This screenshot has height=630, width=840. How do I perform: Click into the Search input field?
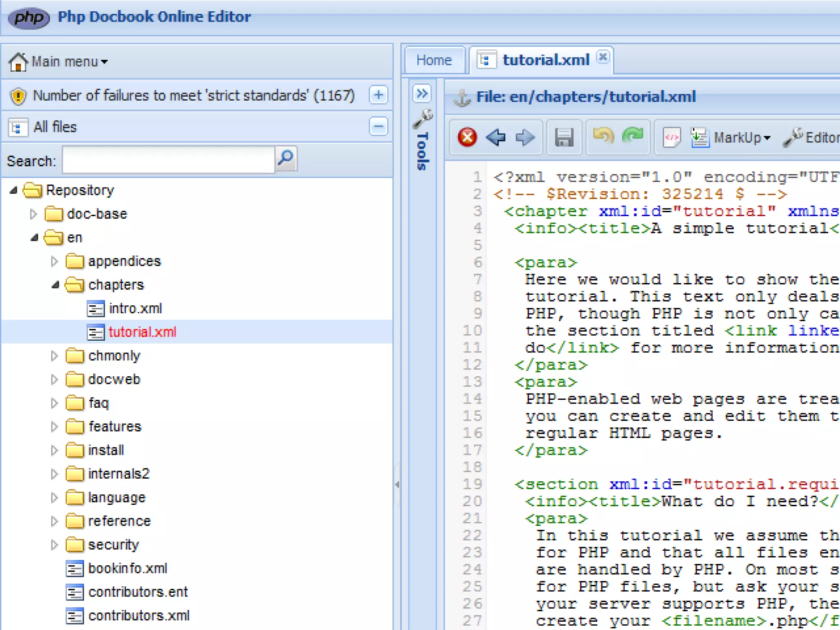(168, 160)
